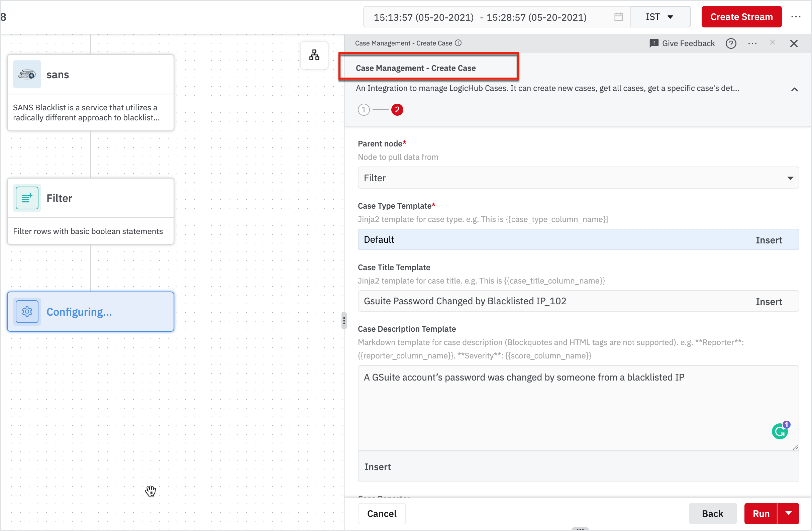
Task: Open the IST timezone dropdown
Action: point(660,17)
